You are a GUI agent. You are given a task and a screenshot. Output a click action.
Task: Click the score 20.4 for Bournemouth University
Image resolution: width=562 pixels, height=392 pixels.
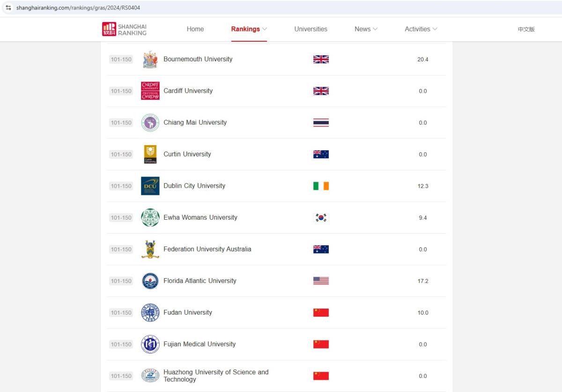coord(423,59)
